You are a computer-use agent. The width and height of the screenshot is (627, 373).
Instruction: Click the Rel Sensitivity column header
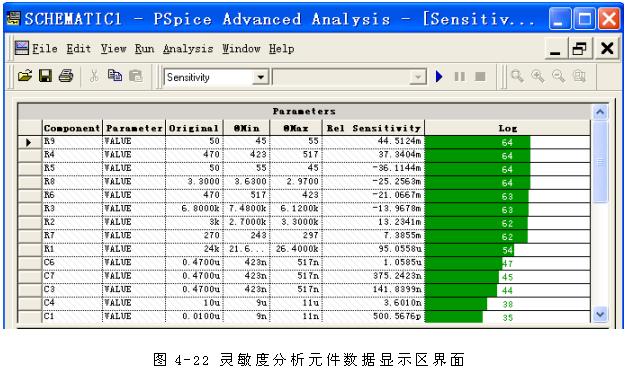(373, 128)
